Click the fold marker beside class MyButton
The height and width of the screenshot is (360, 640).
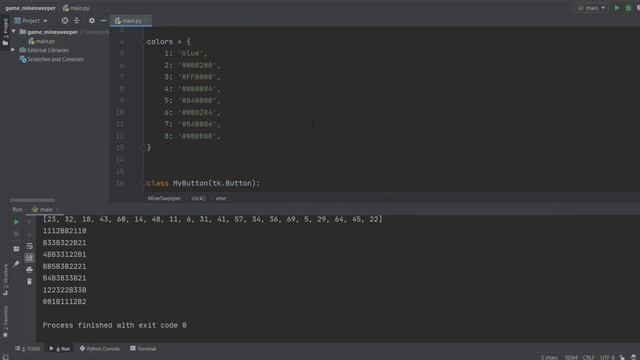click(x=144, y=183)
